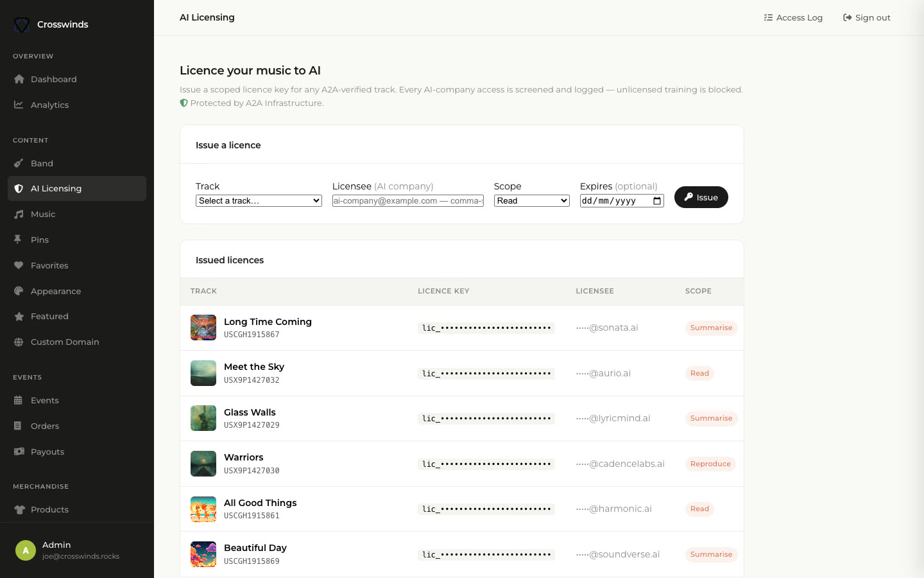This screenshot has width=924, height=578.
Task: Click the Access Log list icon
Action: pos(768,17)
